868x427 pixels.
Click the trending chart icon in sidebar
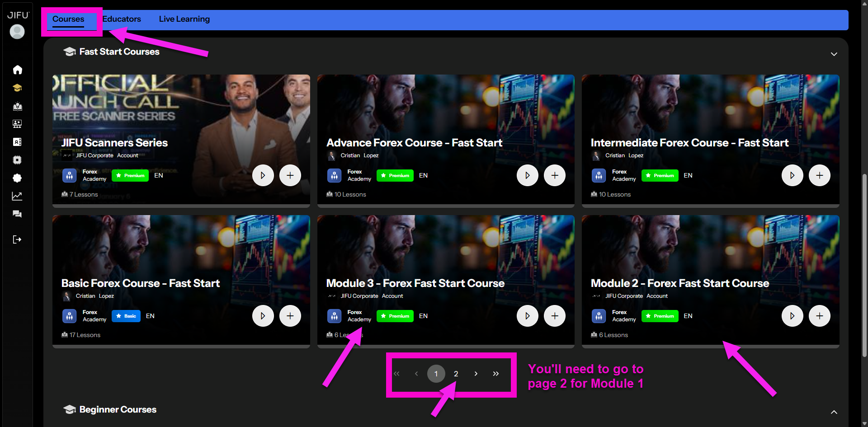coord(17,196)
